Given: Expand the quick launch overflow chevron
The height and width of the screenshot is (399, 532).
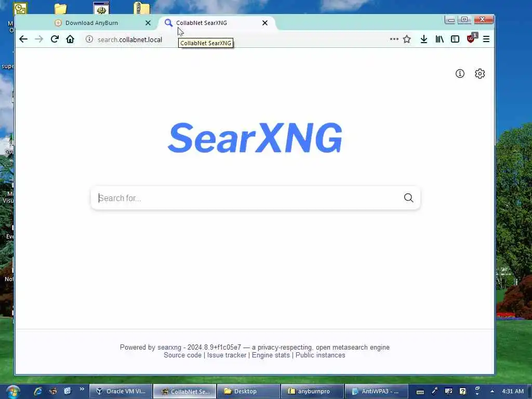Looking at the screenshot, I should pyautogui.click(x=82, y=389).
